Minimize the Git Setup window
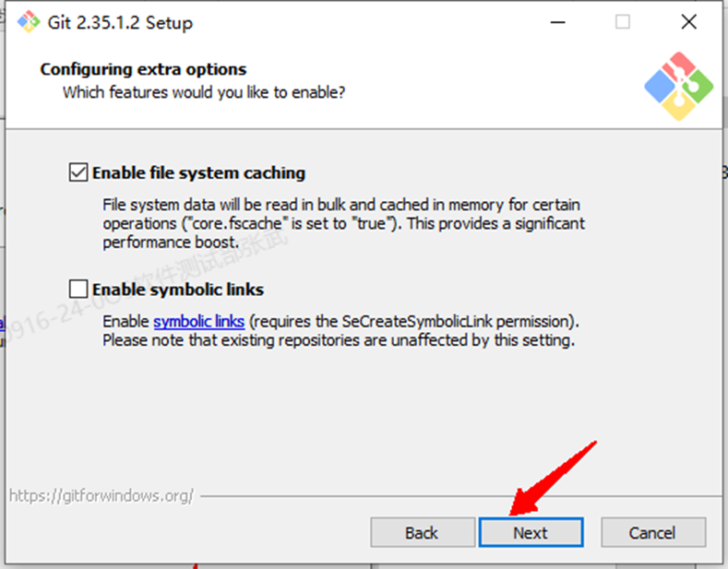Image resolution: width=728 pixels, height=569 pixels. pos(556,22)
